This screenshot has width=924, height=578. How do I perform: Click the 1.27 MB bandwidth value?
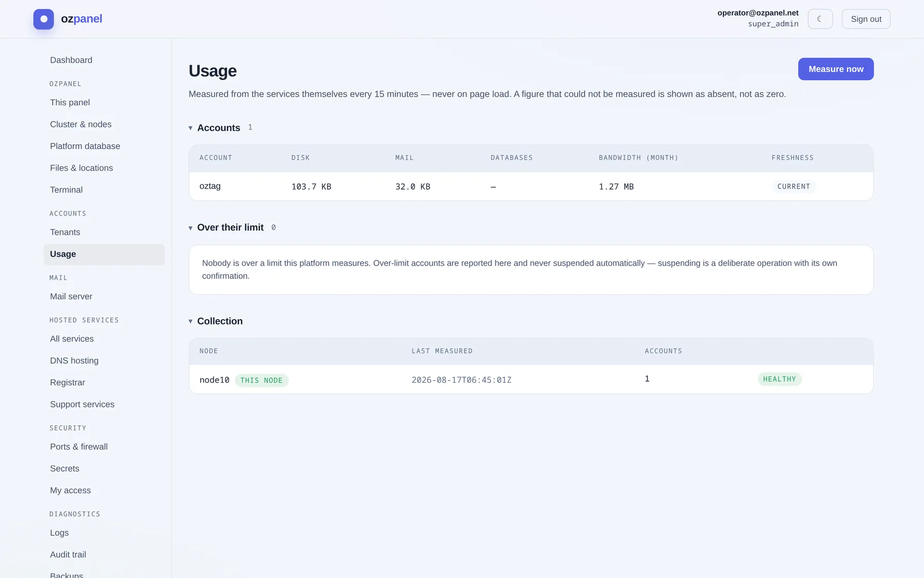(x=617, y=187)
